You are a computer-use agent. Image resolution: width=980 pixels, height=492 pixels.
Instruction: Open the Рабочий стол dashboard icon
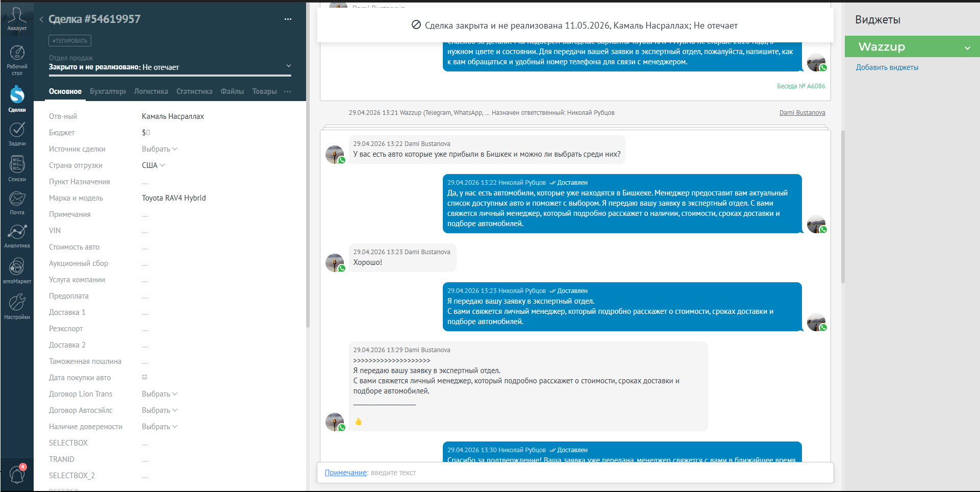tap(17, 60)
